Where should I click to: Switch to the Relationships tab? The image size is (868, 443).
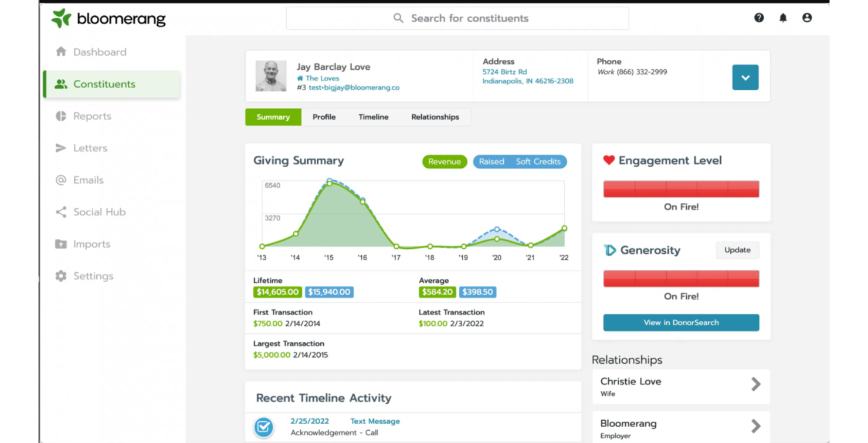click(435, 117)
